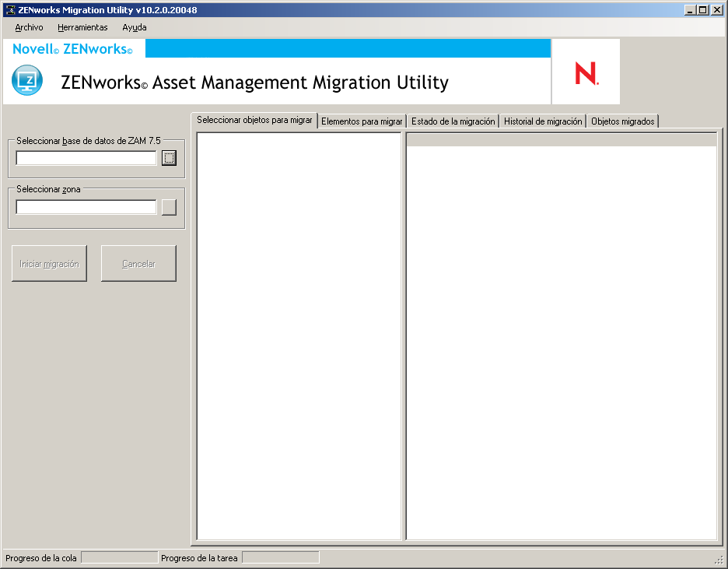Open the Archivo menu
Screen dimensions: 728x569
[29, 27]
